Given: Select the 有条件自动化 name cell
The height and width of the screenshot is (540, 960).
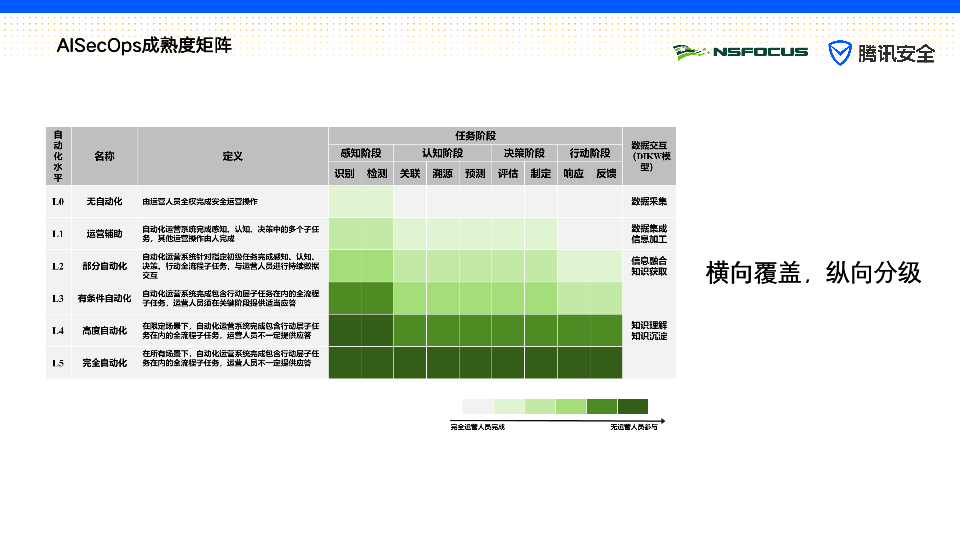Looking at the screenshot, I should [x=104, y=298].
